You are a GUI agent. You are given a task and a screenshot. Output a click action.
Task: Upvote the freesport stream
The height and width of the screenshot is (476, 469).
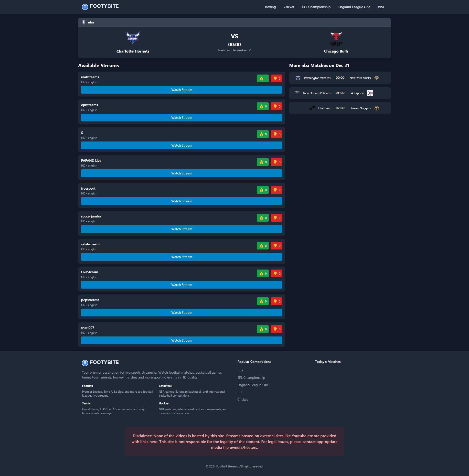pyautogui.click(x=263, y=190)
